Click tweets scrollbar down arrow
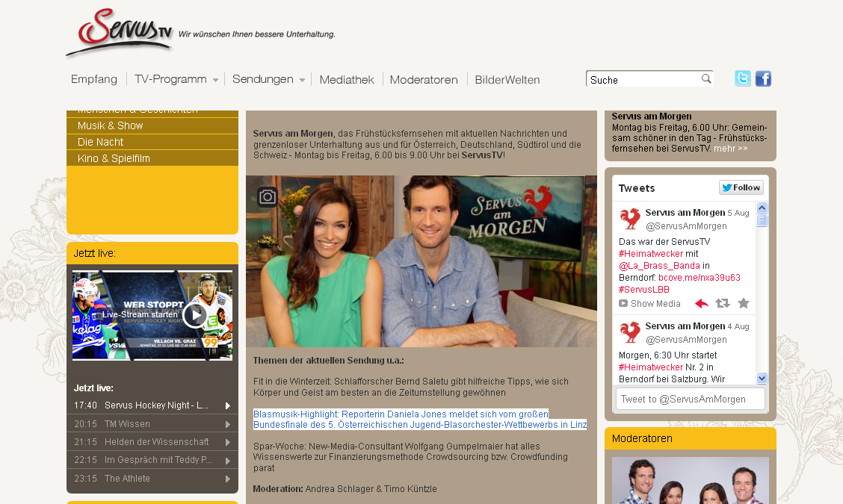Image resolution: width=843 pixels, height=504 pixels. [762, 379]
